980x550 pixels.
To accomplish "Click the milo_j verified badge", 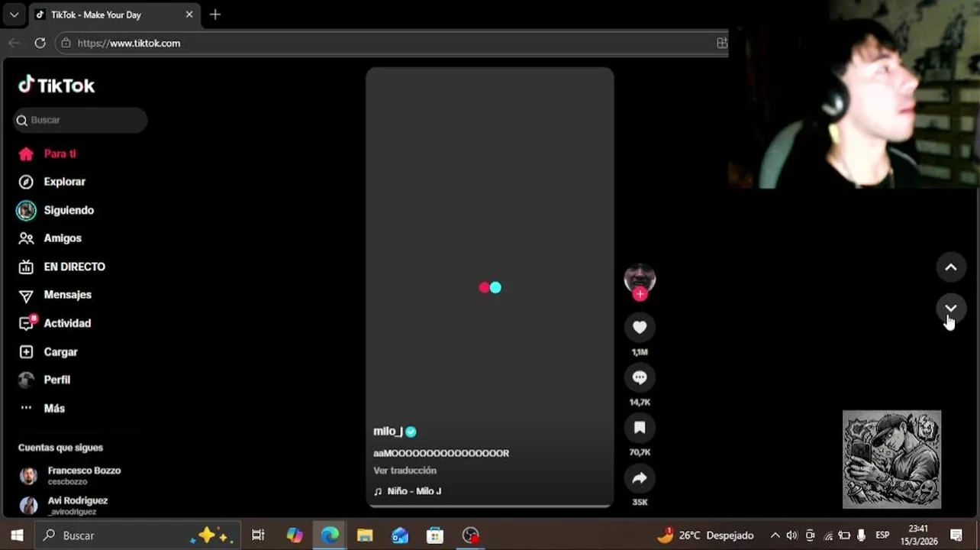I will click(411, 432).
